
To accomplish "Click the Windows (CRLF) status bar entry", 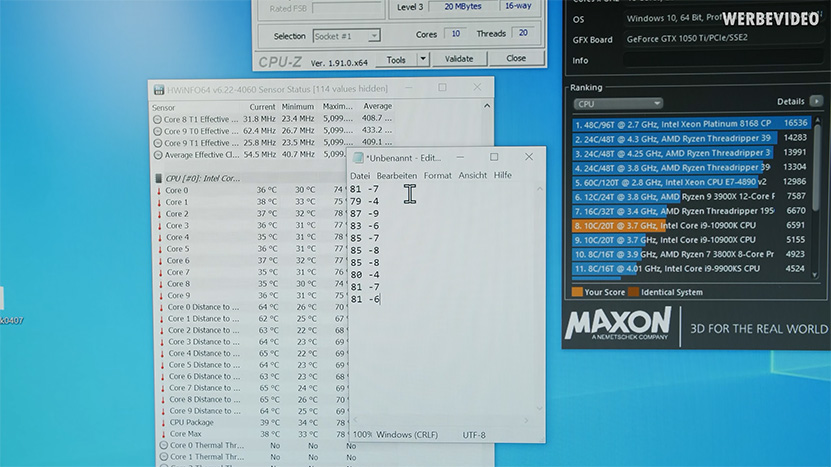I will click(x=407, y=435).
